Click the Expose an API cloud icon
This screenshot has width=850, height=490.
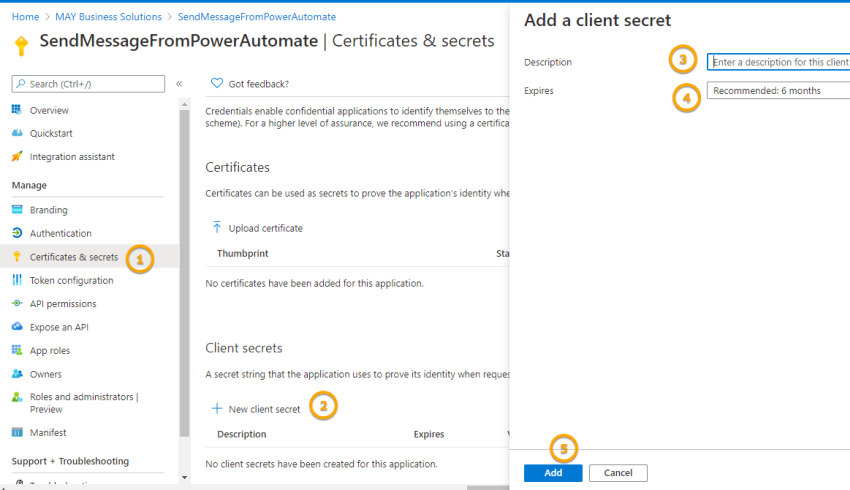[17, 326]
